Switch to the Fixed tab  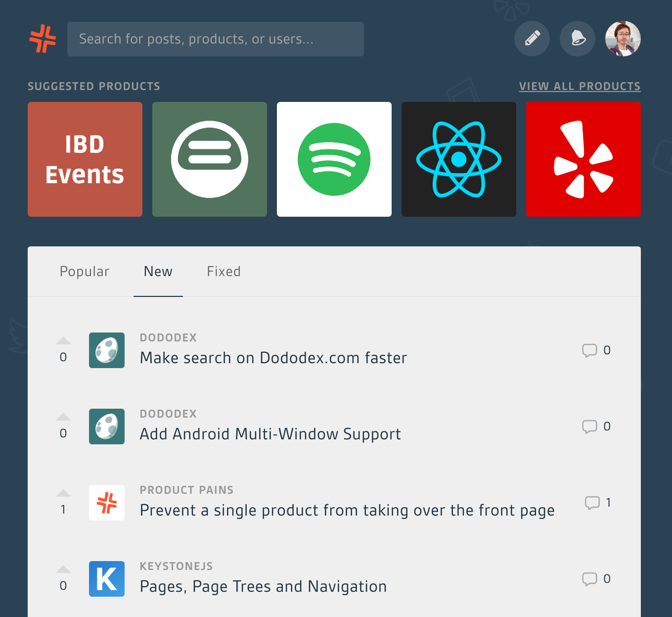[x=224, y=272]
